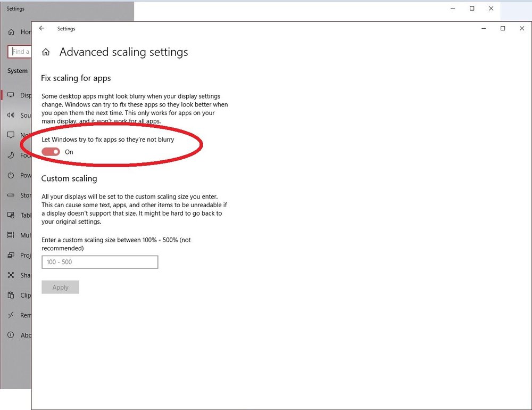Maximize the Advanced scaling settings window
This screenshot has height=410, width=532.
click(503, 29)
